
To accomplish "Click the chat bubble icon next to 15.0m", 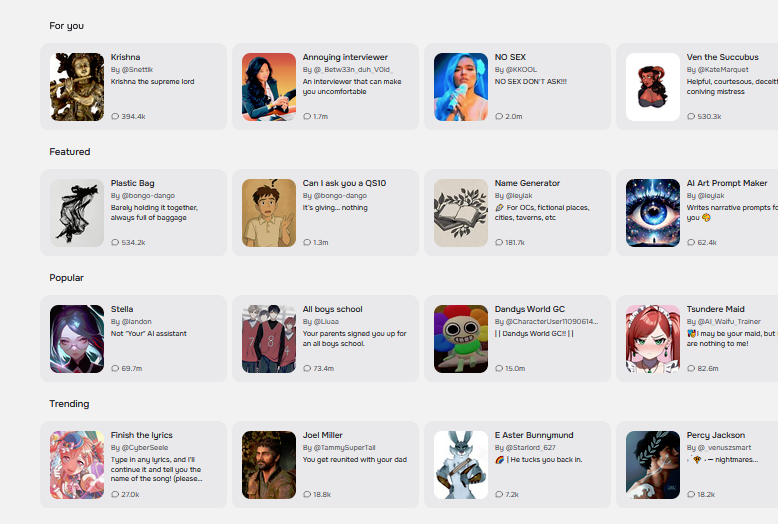I will (499, 369).
